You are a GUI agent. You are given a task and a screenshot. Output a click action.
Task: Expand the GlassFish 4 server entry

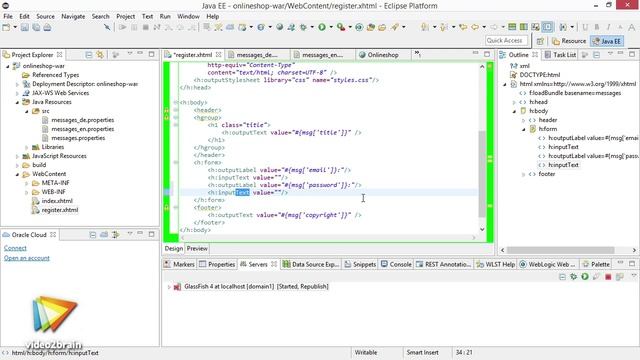click(169, 287)
